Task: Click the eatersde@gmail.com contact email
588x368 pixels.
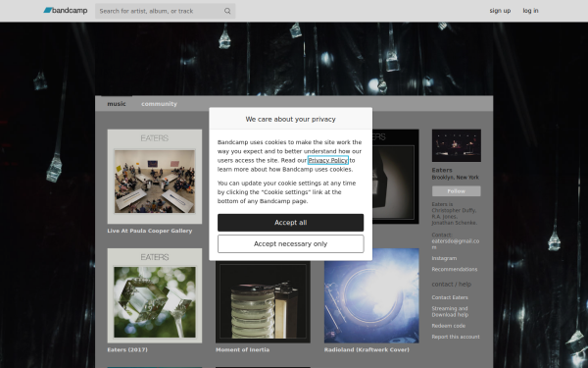Action: coord(456,244)
